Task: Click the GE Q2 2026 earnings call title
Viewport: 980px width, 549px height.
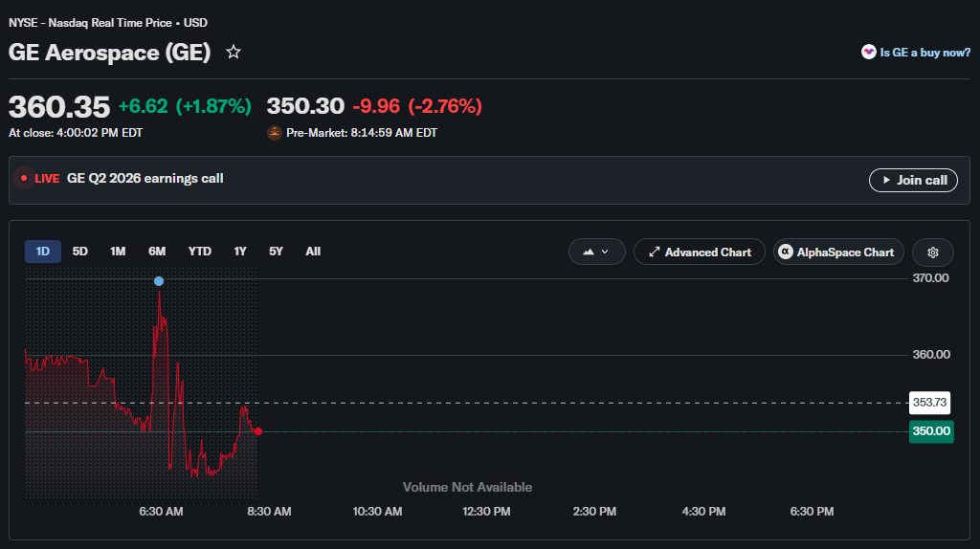Action: pos(145,179)
